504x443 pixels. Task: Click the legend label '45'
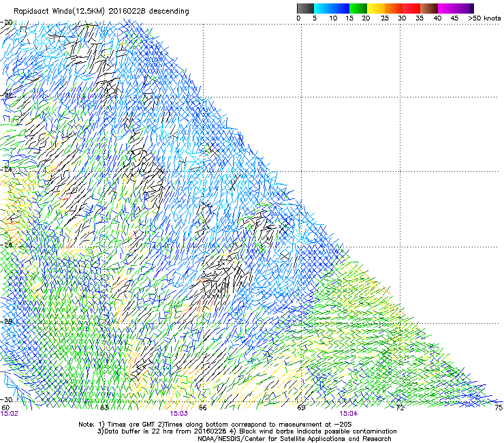coord(454,18)
